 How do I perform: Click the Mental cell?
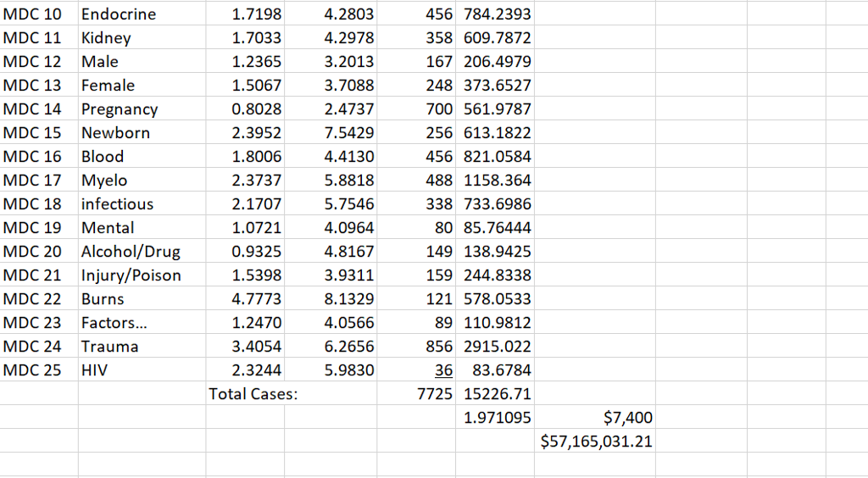(142, 228)
